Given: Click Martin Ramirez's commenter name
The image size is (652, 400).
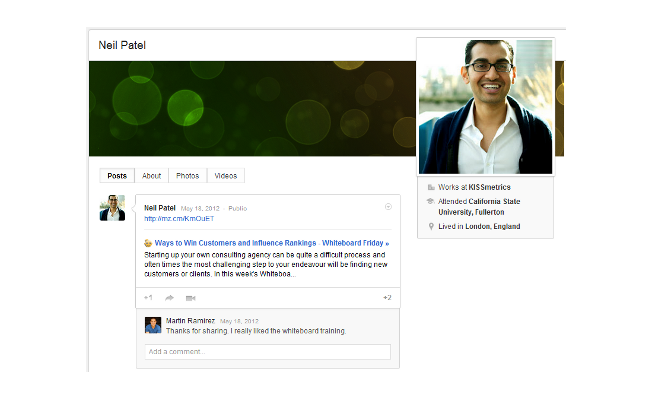Looking at the screenshot, I should point(186,320).
